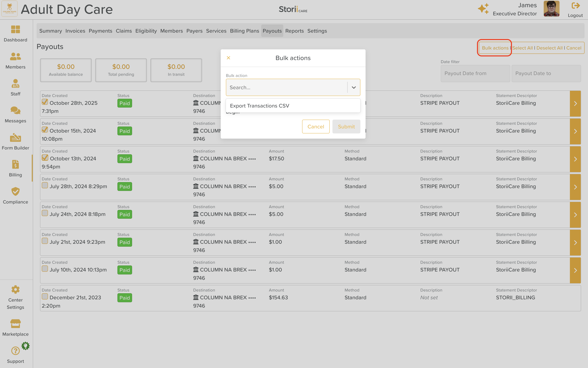Click the Select All link
This screenshot has width=588, height=368.
(x=522, y=48)
